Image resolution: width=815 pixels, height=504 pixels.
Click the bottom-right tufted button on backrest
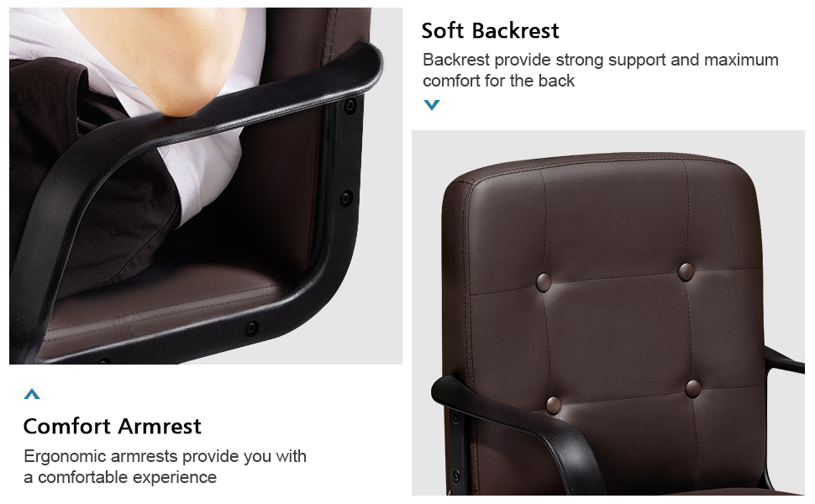coord(692,389)
